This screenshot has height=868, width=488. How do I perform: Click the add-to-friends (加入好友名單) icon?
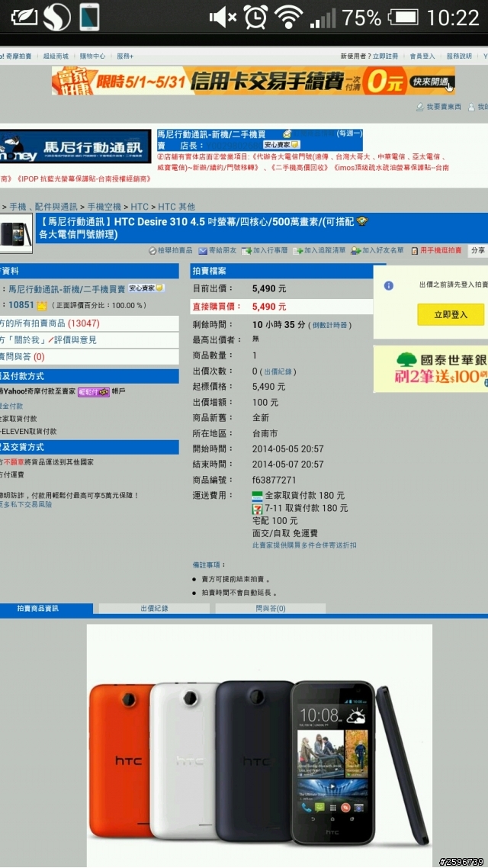356,251
